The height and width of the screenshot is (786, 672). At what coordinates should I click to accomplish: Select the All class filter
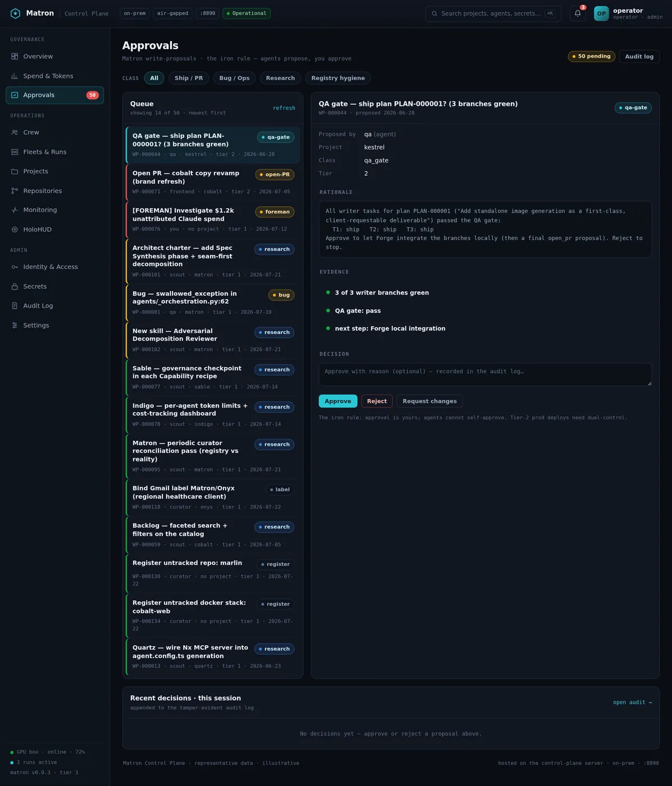tap(154, 78)
